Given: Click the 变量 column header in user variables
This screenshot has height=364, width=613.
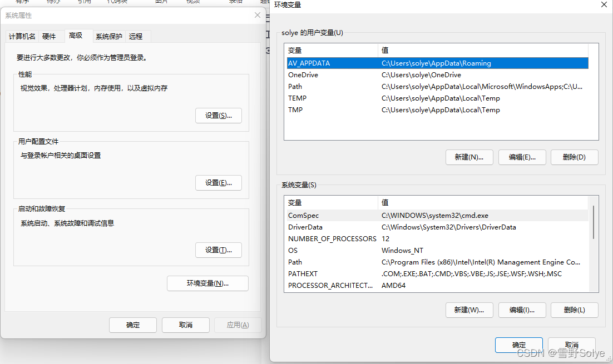Looking at the screenshot, I should coord(331,51).
